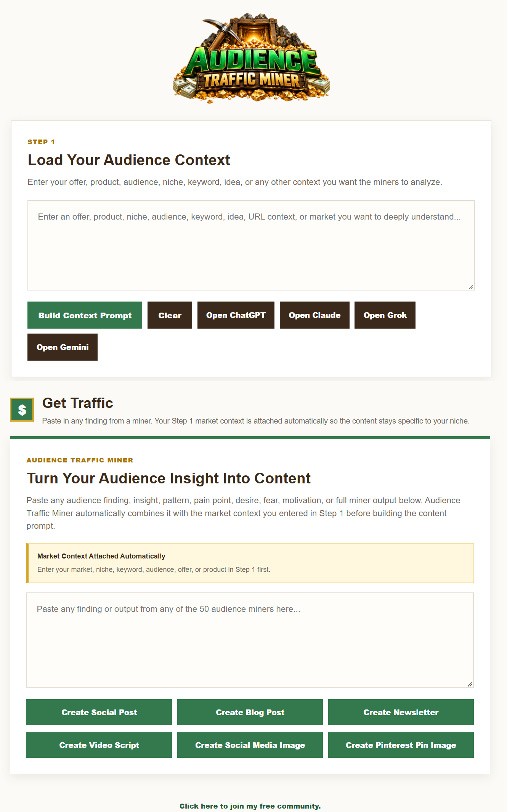The height and width of the screenshot is (812, 507).
Task: Open ChatGPT from the button row
Action: point(236,315)
